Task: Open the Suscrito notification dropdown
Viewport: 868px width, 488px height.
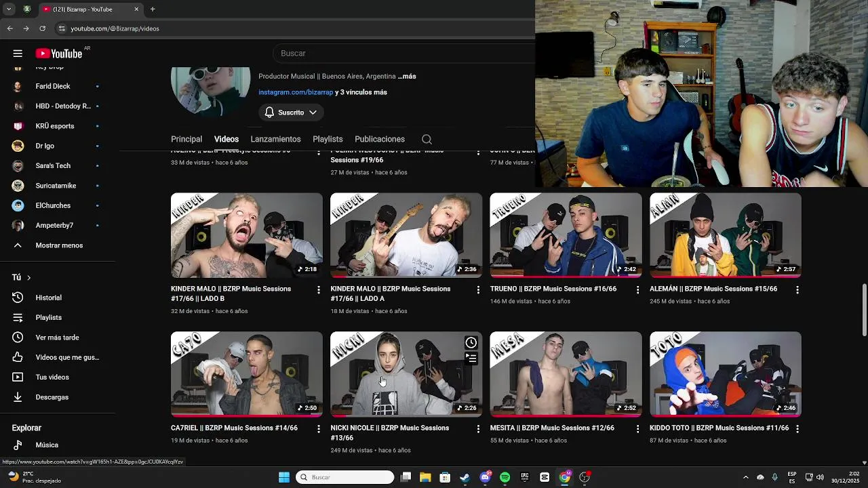Action: pyautogui.click(x=291, y=113)
